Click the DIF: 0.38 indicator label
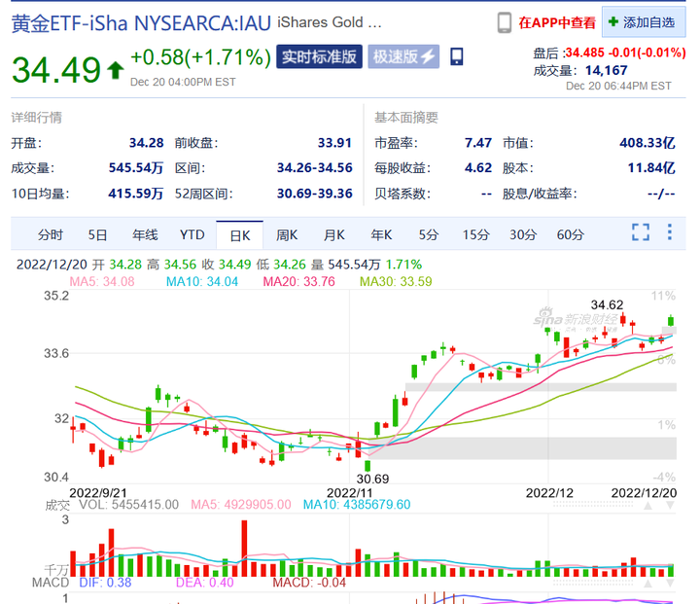 point(105,583)
